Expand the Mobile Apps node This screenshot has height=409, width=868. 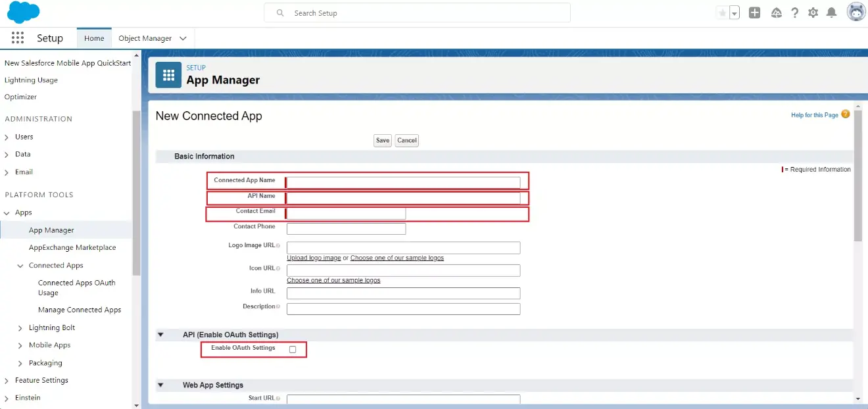click(x=20, y=345)
